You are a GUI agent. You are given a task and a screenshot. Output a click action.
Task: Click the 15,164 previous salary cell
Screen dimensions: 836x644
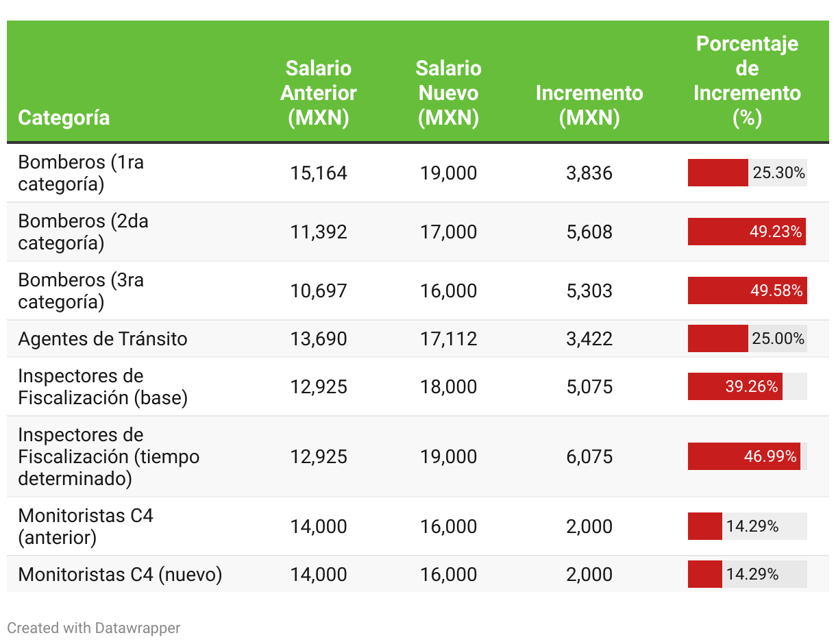(x=319, y=173)
